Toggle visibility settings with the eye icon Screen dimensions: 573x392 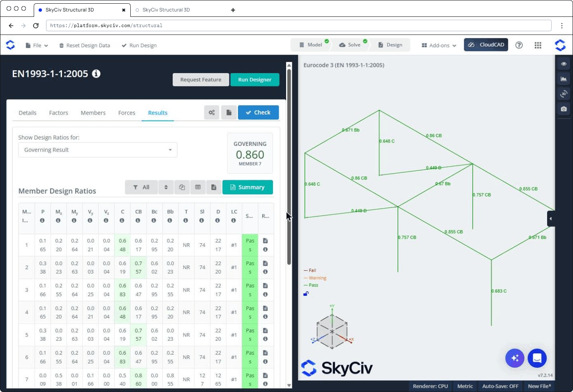pyautogui.click(x=564, y=64)
